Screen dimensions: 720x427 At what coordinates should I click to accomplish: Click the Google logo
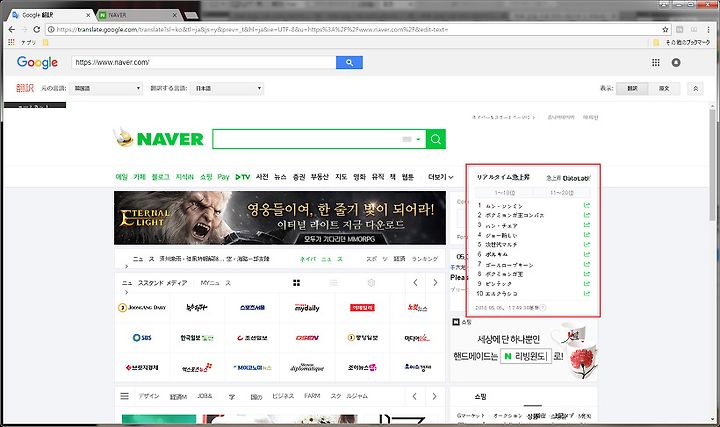point(37,62)
